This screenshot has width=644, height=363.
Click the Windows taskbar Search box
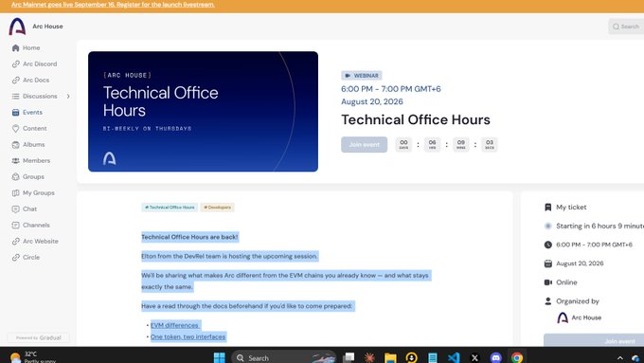point(283,357)
